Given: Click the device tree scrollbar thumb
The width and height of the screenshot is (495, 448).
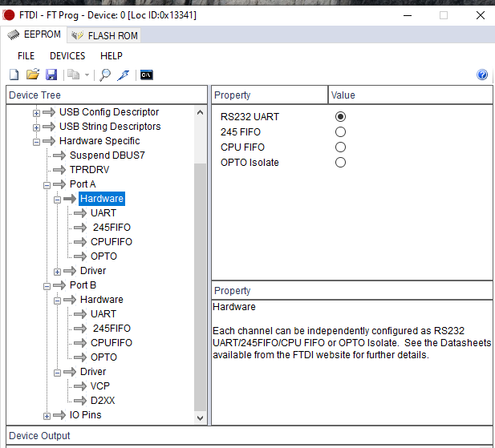Looking at the screenshot, I should pos(200,287).
